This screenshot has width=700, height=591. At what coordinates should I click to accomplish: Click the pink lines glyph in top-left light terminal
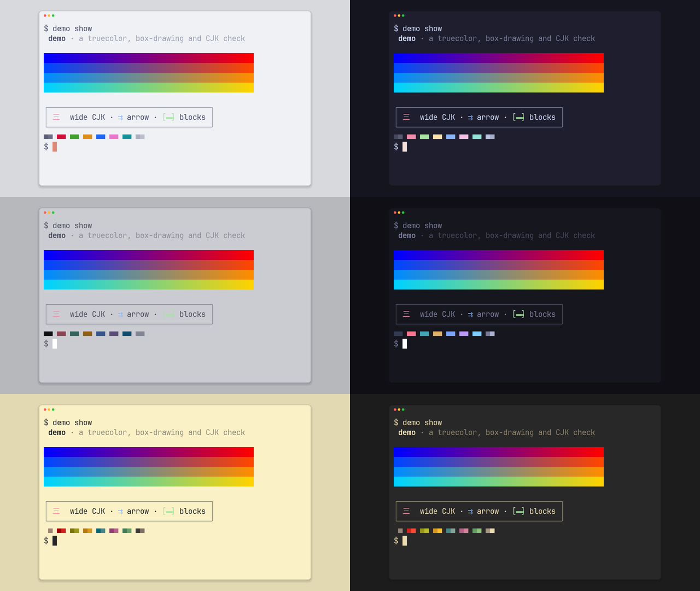point(56,117)
